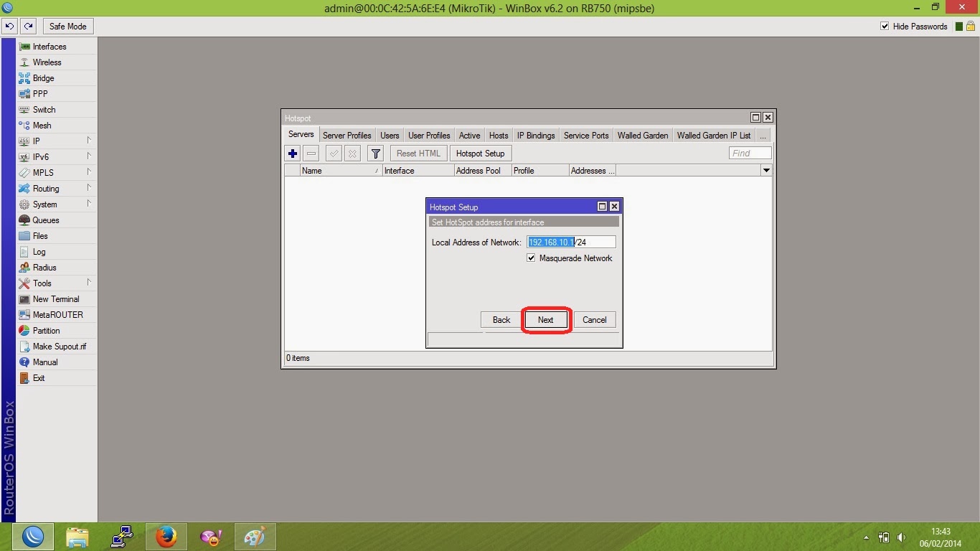Screen dimensions: 980x551
Task: Sort by the Address Pool column header
Action: point(482,171)
